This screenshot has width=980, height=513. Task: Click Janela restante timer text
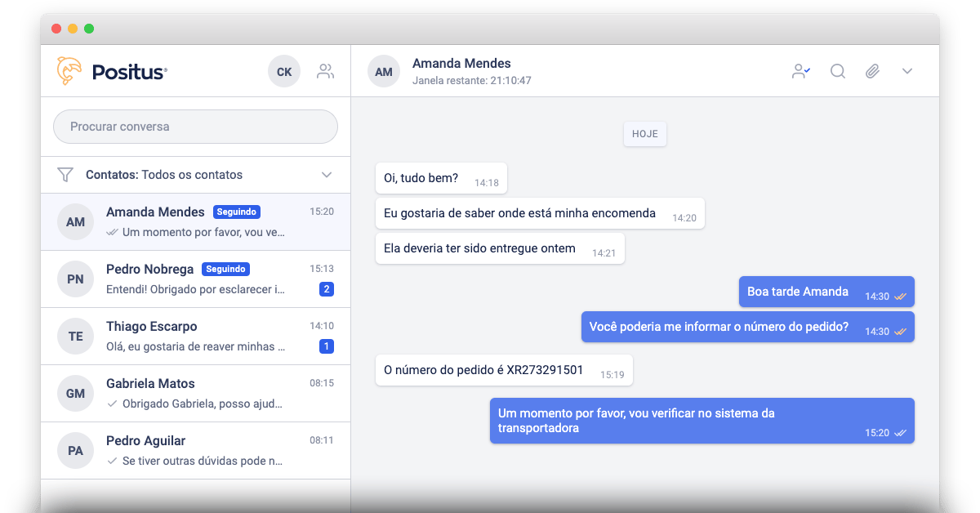[x=472, y=81]
